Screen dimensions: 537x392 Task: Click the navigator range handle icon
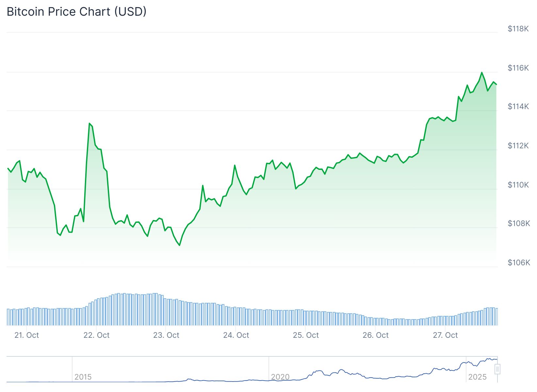coord(497,369)
